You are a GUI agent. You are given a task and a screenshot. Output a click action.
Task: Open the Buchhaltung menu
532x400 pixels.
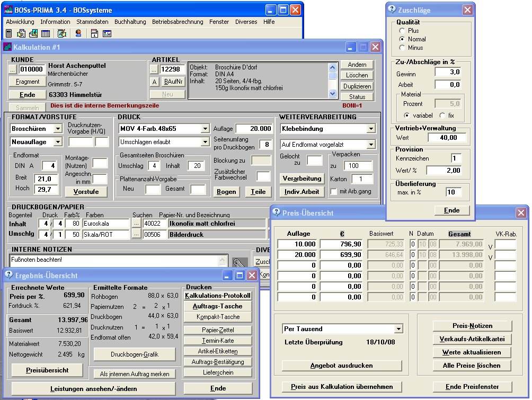point(130,22)
